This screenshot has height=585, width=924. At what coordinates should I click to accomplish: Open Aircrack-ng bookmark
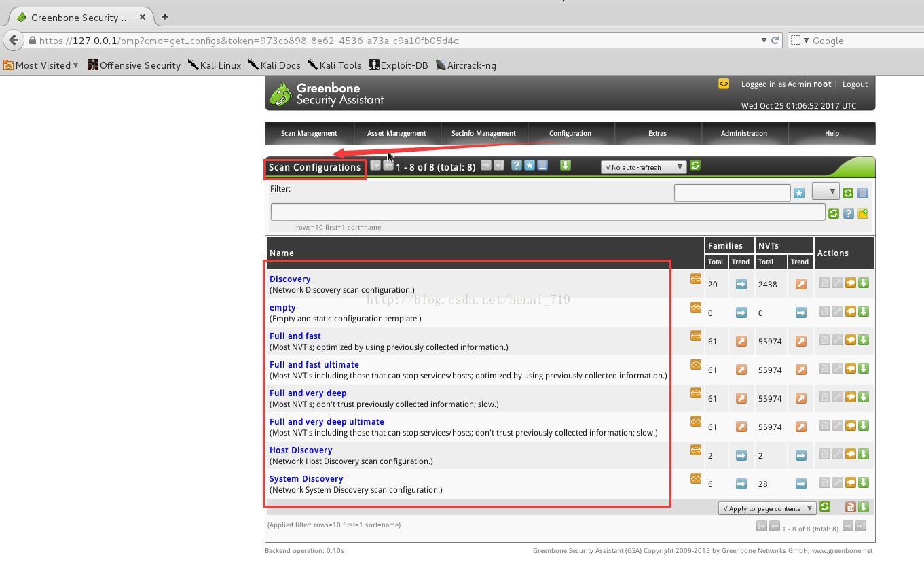click(466, 65)
